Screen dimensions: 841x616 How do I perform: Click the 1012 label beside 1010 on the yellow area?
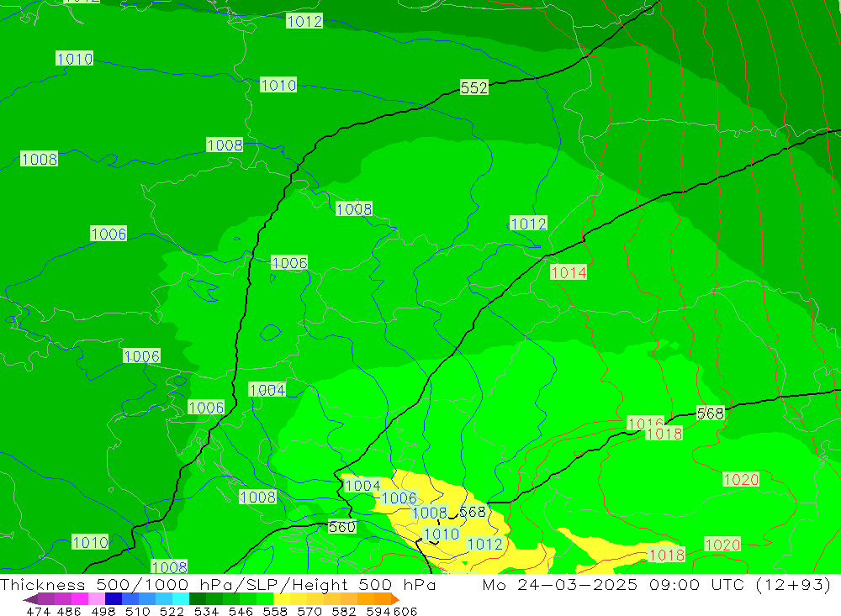pyautogui.click(x=485, y=545)
